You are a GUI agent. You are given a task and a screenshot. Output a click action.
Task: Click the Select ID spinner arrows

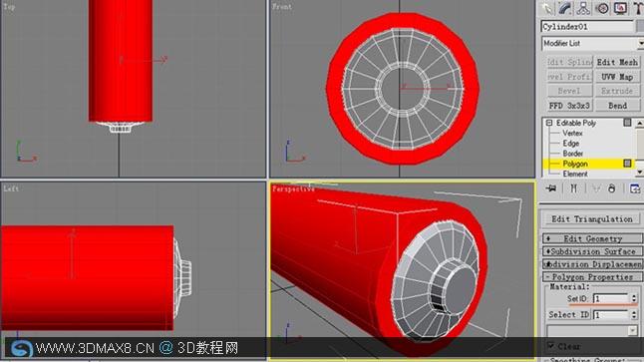[634, 315]
